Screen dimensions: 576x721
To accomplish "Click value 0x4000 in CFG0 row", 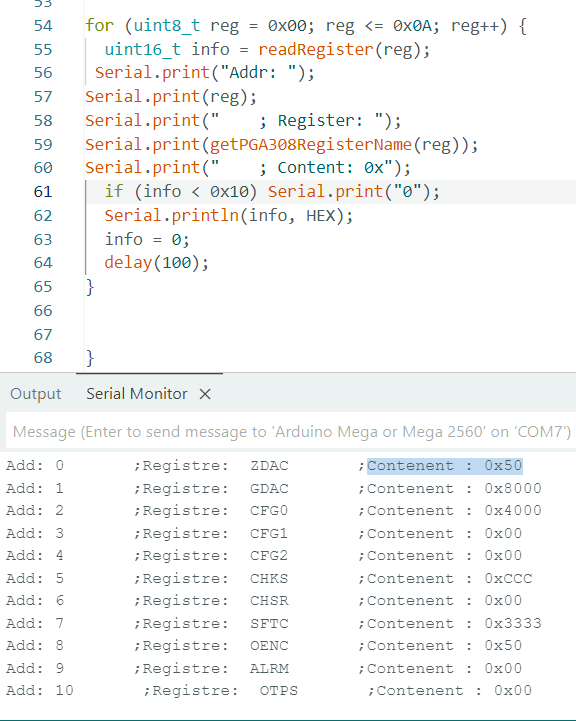I will pos(513,511).
